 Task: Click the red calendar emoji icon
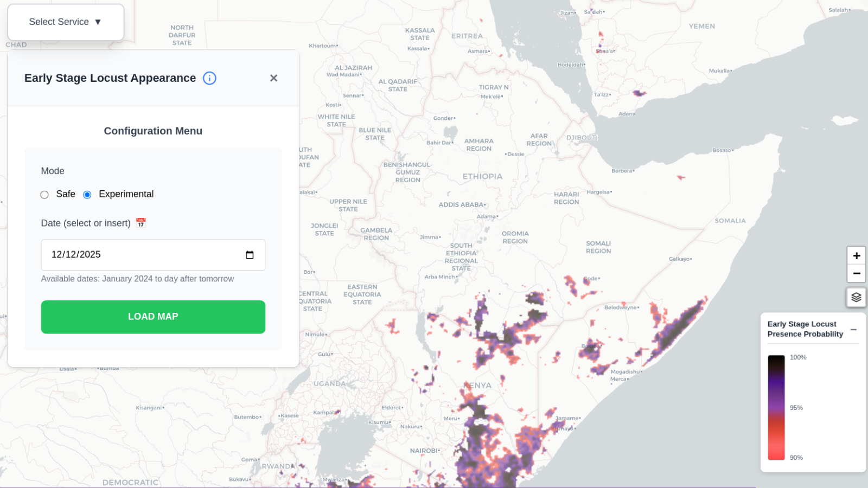tap(141, 223)
